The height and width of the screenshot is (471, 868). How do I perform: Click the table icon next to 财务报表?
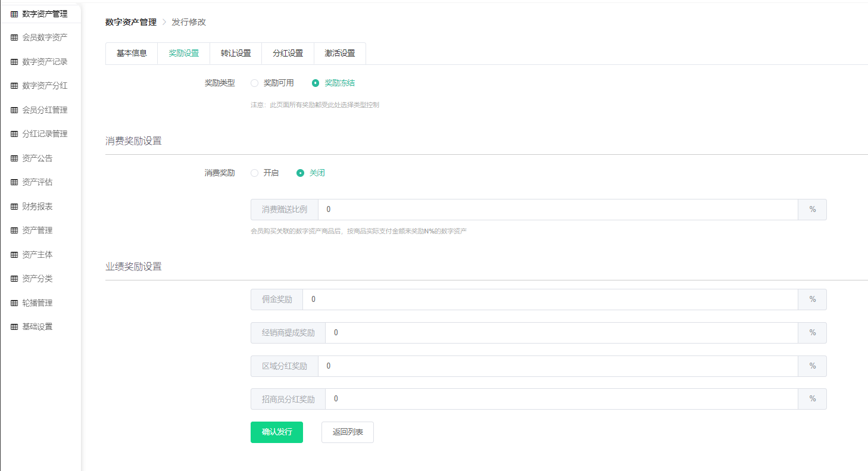[x=14, y=207]
